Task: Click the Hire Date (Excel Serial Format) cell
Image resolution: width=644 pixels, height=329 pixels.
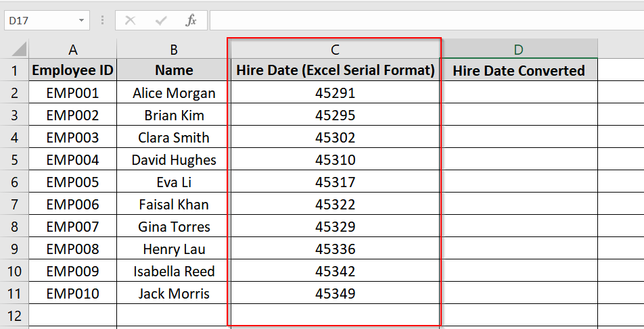Action: pyautogui.click(x=335, y=70)
